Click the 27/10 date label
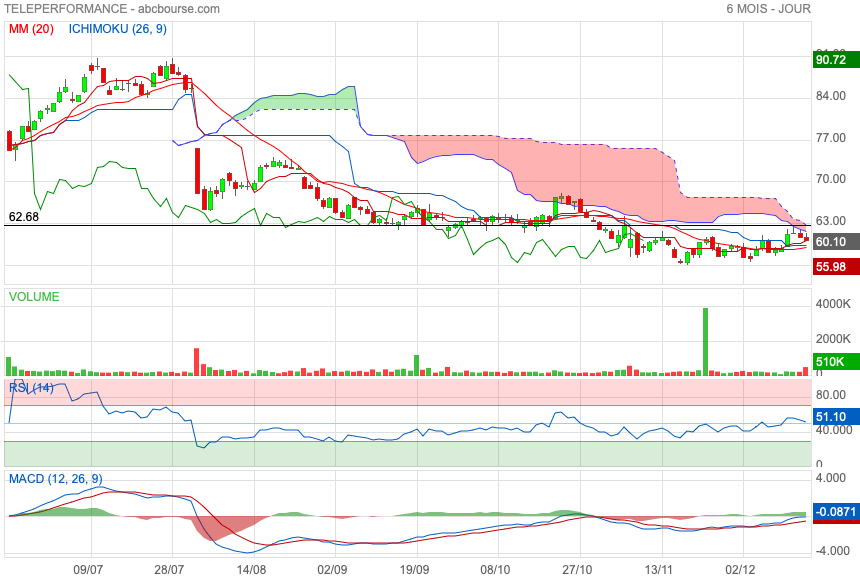This screenshot has width=860, height=580. point(577,570)
